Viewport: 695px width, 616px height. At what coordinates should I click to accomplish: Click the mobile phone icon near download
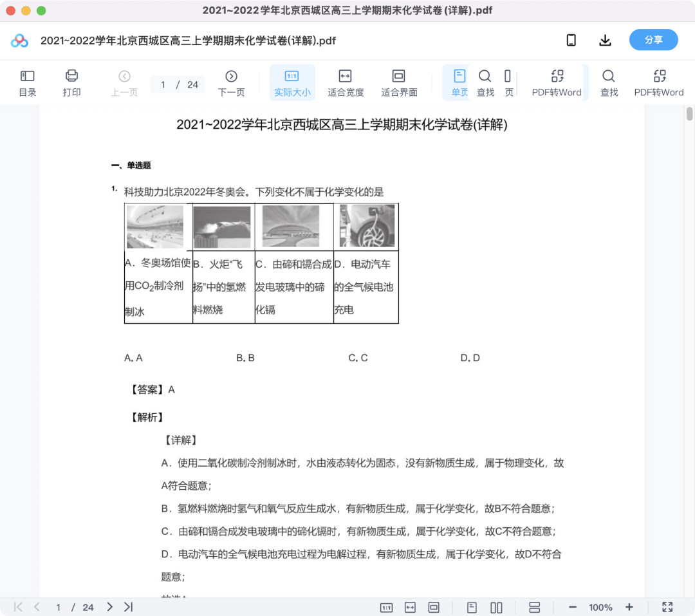(571, 41)
